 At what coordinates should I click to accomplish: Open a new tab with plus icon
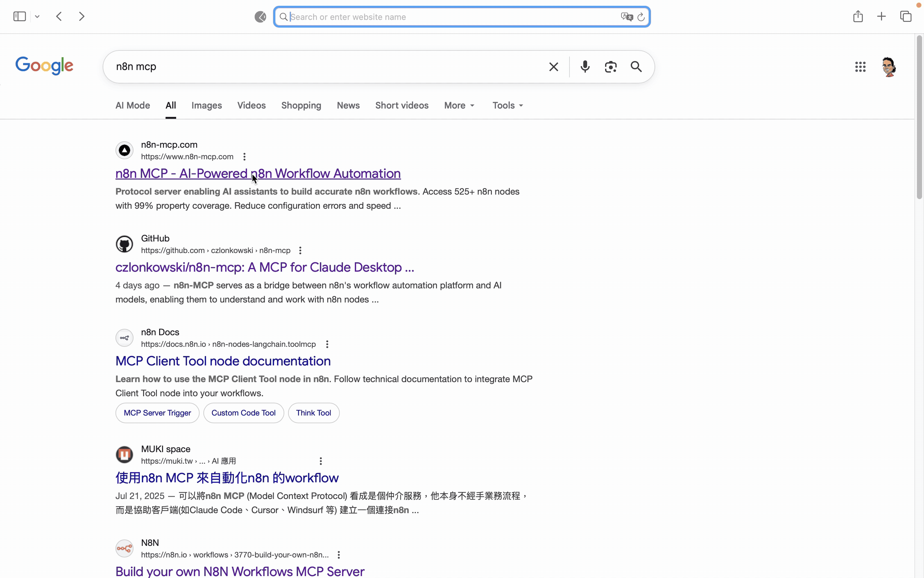point(881,16)
